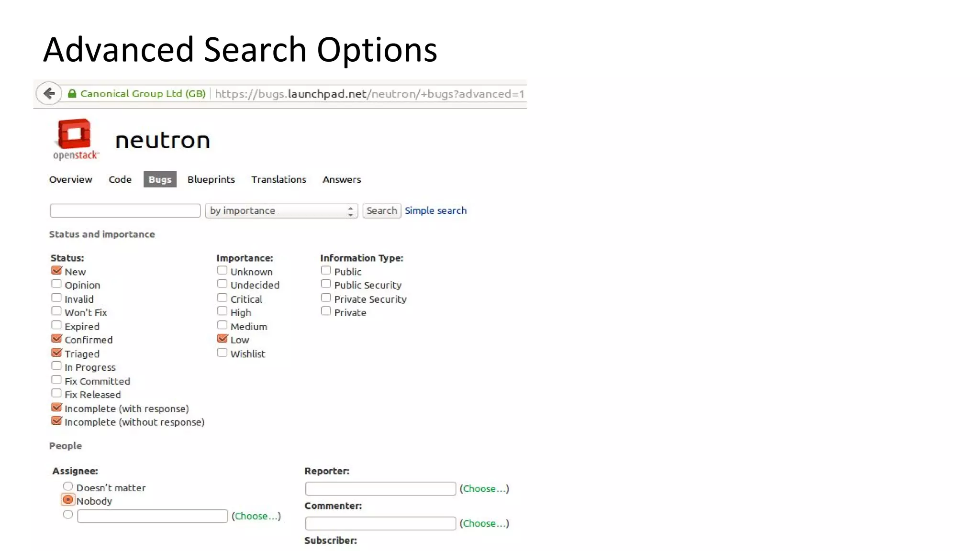Check the Invalid status checkbox

pyautogui.click(x=56, y=298)
